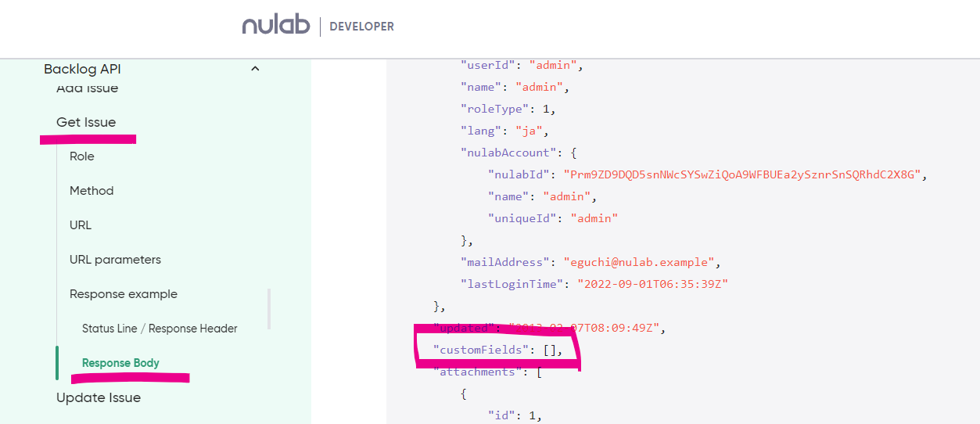Screen dimensions: 980x424
Task: Collapse the Backlog API section chevron
Action: 254,69
